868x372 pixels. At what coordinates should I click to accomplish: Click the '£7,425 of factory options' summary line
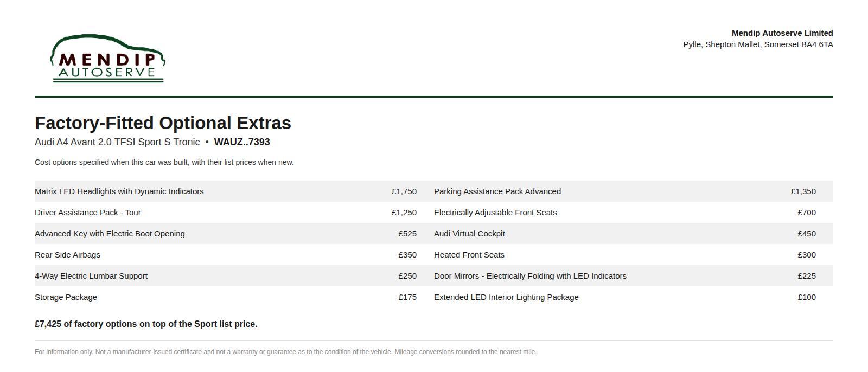pos(146,324)
